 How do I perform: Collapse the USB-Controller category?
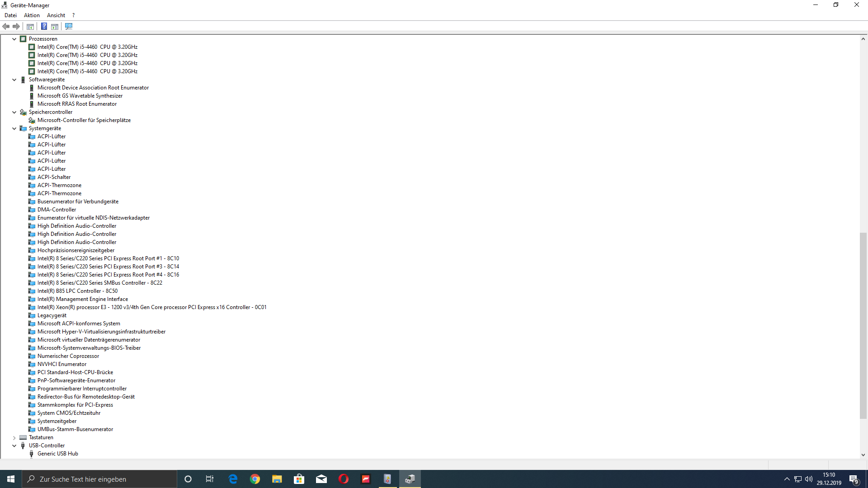coord(14,446)
